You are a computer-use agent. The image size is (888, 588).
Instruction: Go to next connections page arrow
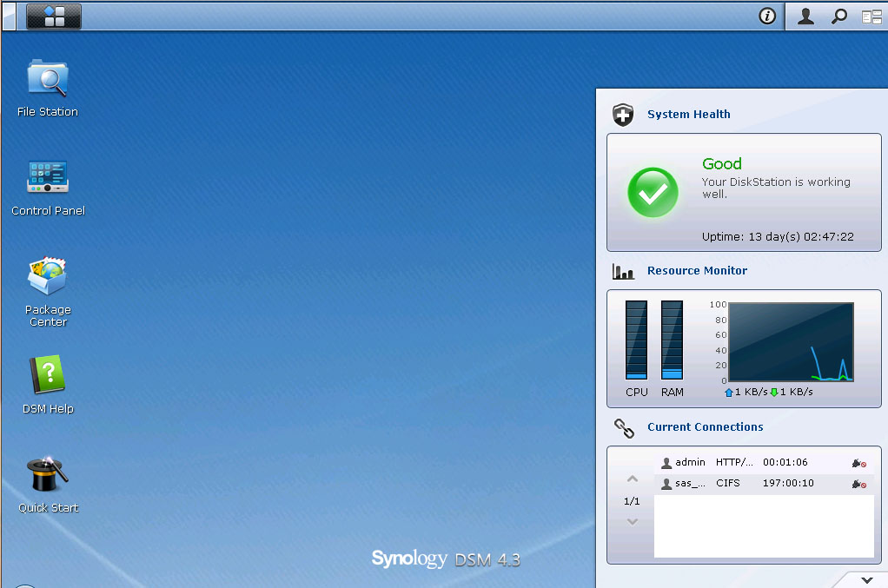[633, 522]
